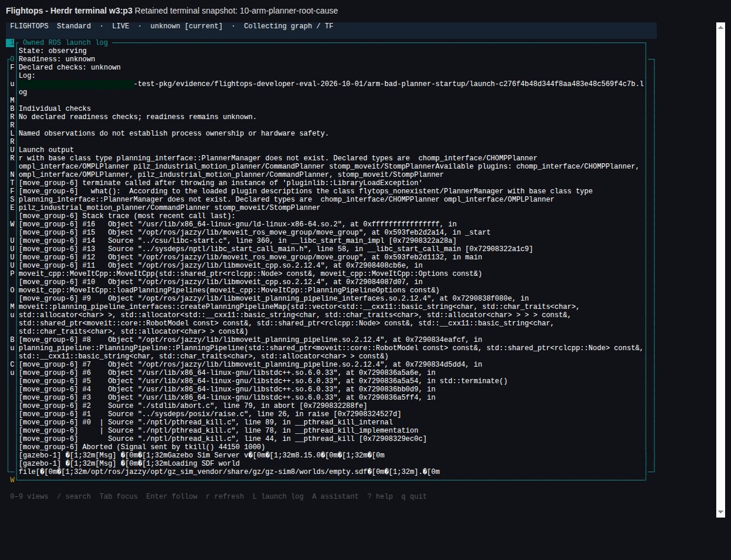Screen dimensions: 731x560
Task: Click the vertical scrollbar track
Action: click(x=720, y=270)
